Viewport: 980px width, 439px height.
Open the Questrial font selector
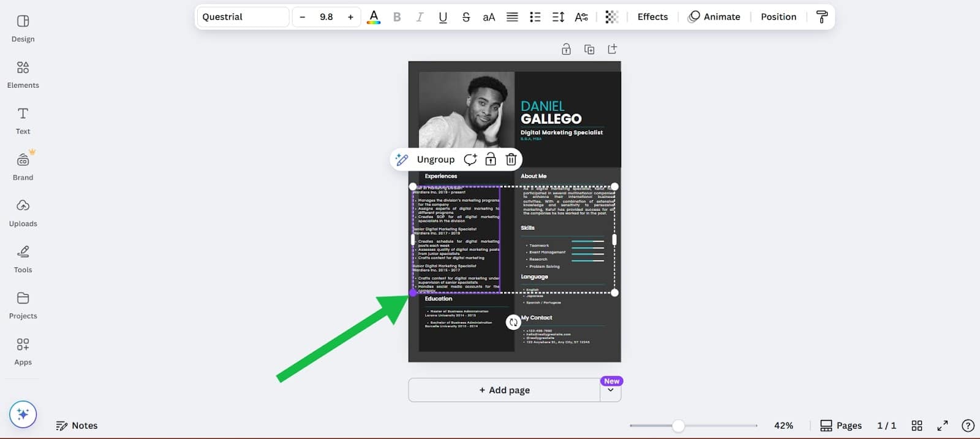click(x=243, y=17)
